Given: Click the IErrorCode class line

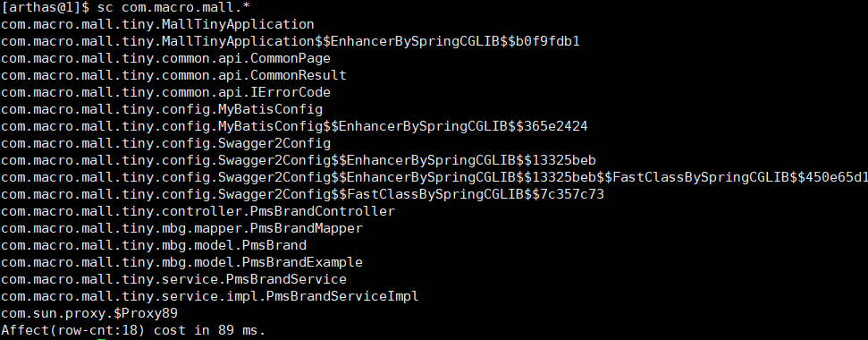Looking at the screenshot, I should coord(166,92).
